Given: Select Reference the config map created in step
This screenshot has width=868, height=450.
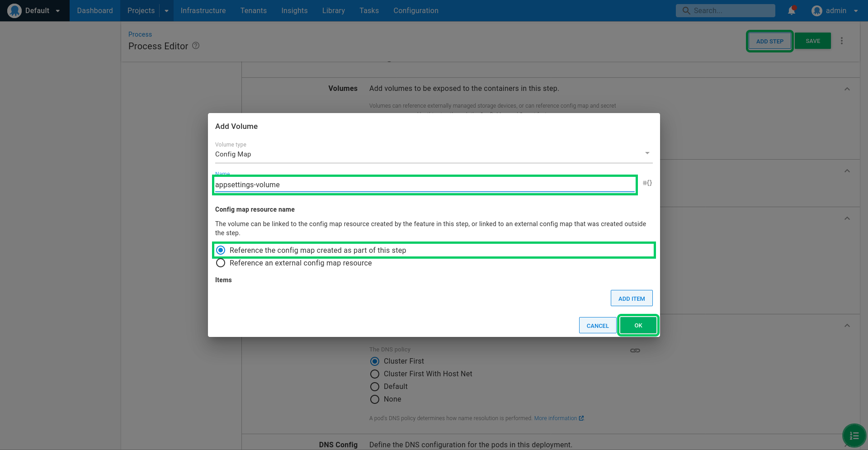Looking at the screenshot, I should (311, 250).
